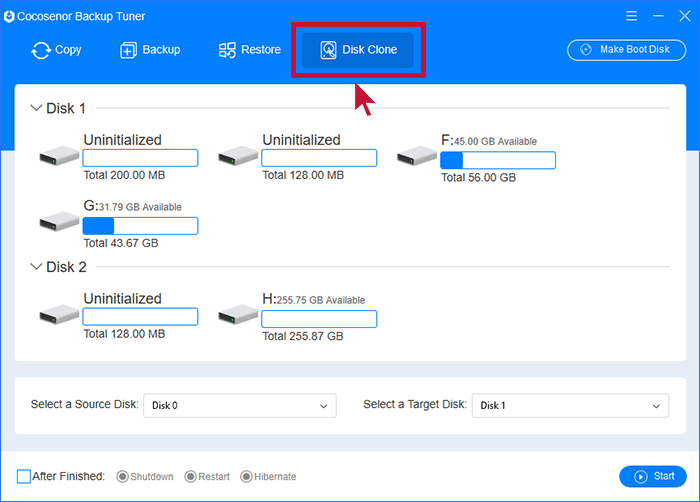Image resolution: width=700 pixels, height=502 pixels.
Task: Click the 'Total 56.00 GB' text
Action: tap(479, 178)
